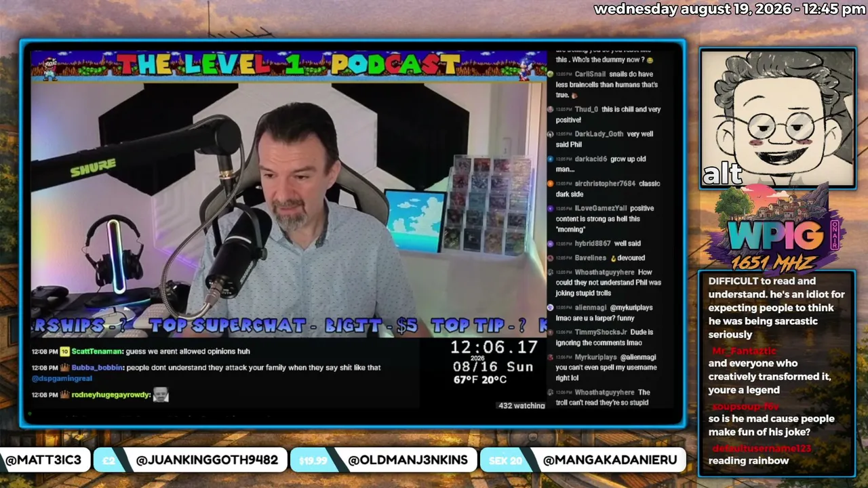Click the avatar icon beside hybrid8867
868x488 pixels.
(550, 244)
